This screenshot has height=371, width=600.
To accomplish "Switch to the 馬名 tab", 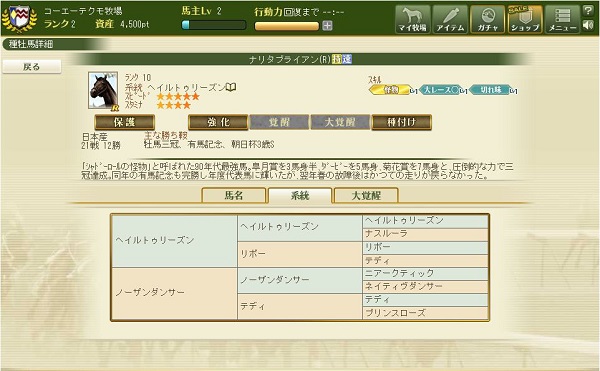I will [234, 195].
